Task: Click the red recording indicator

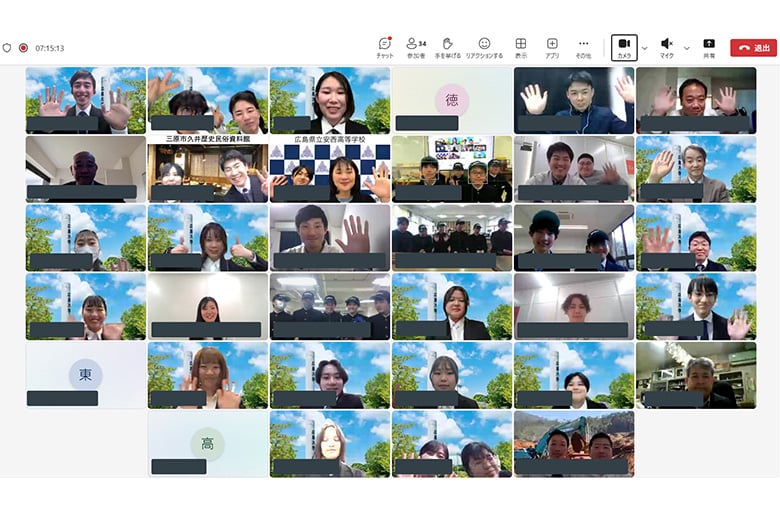Action: 23,48
